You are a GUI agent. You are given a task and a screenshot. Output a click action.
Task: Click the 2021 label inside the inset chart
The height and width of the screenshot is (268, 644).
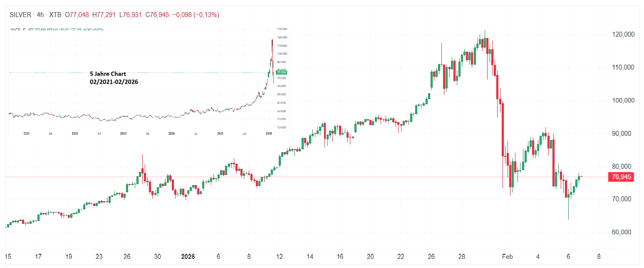[26, 133]
